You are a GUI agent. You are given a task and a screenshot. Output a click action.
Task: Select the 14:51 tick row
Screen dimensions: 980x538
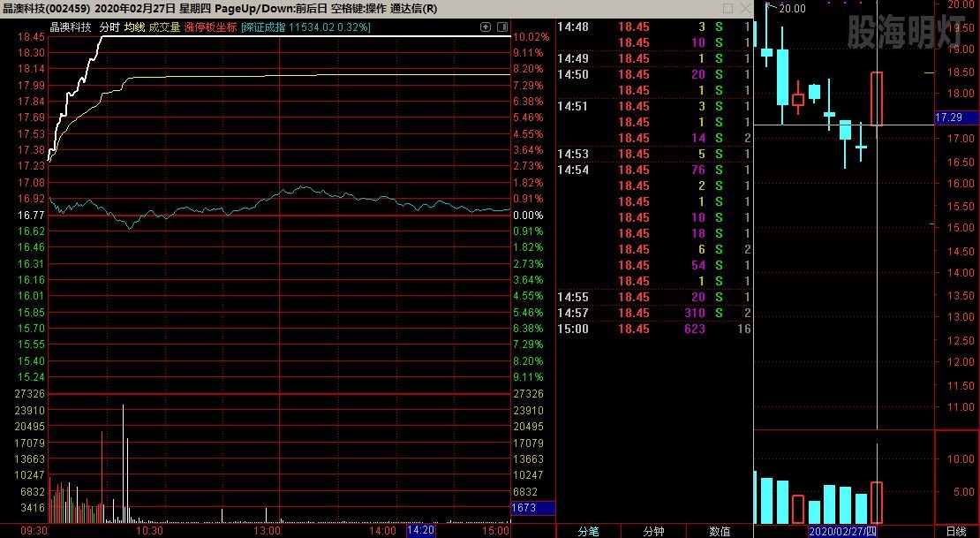[653, 106]
